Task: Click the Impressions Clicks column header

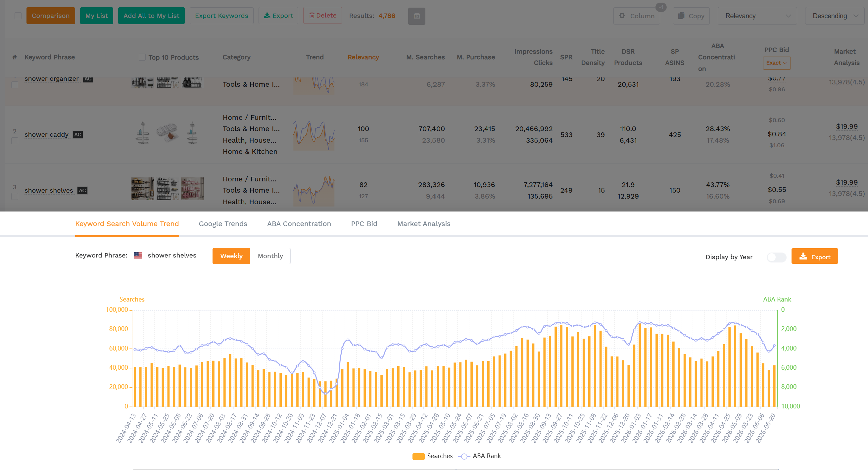Action: 533,57
